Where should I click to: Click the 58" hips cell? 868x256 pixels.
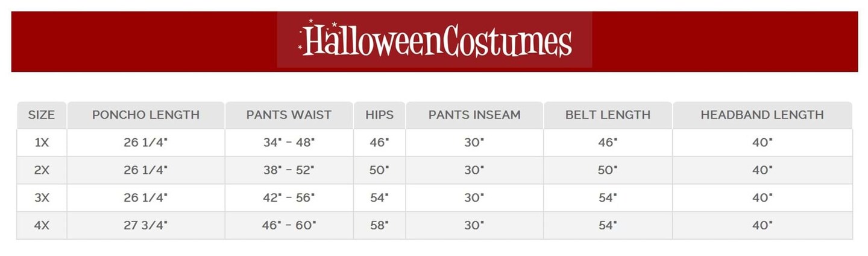[379, 225]
